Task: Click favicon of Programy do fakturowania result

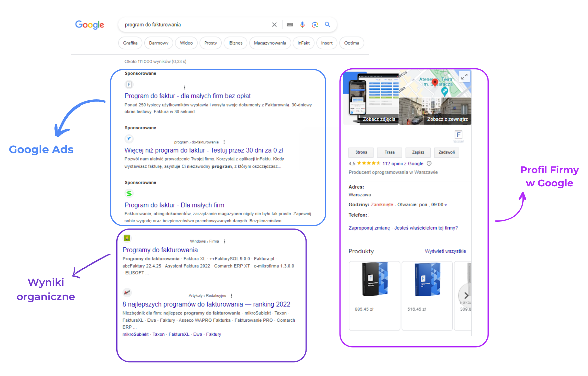Action: (127, 238)
